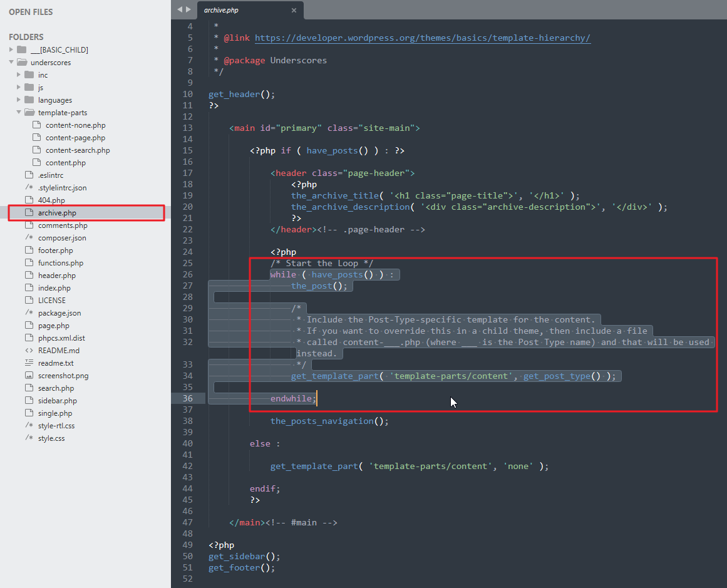This screenshot has width=727, height=588.
Task: Open functions.php file
Action: [61, 263]
